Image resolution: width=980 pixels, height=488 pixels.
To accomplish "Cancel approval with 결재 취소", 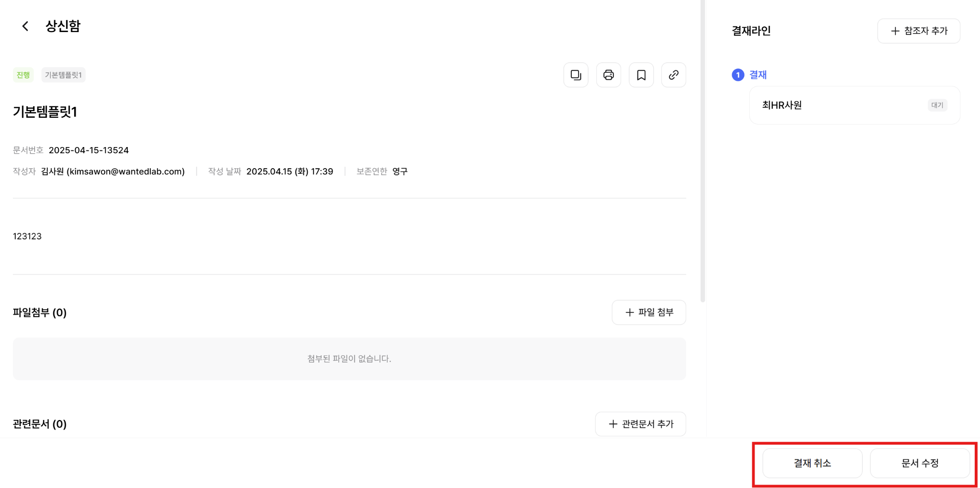I will (812, 463).
